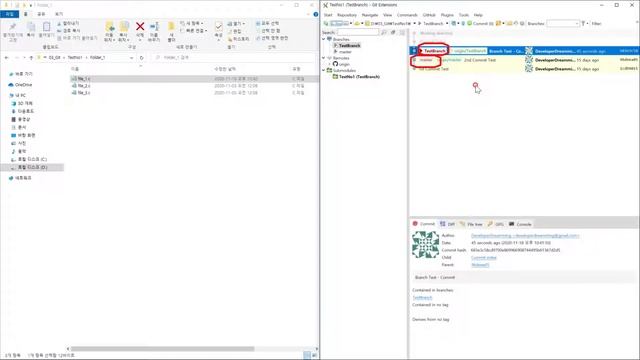Switch to the Console tab
The height and width of the screenshot is (360, 640).
pos(520,224)
